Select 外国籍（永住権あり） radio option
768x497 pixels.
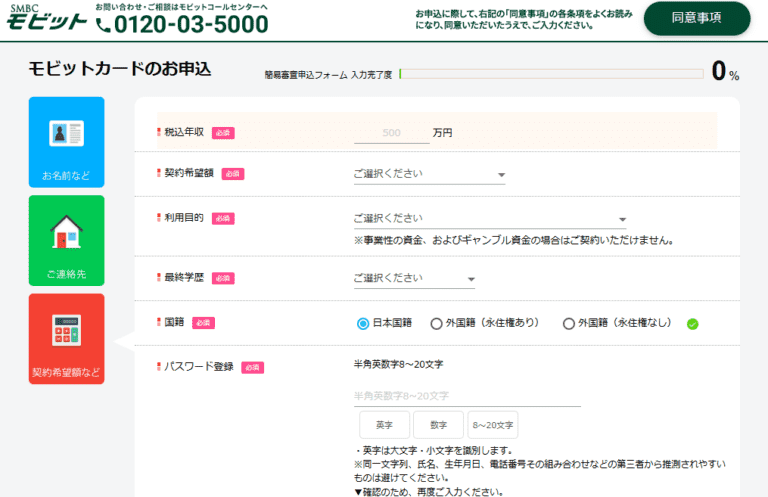pyautogui.click(x=436, y=323)
